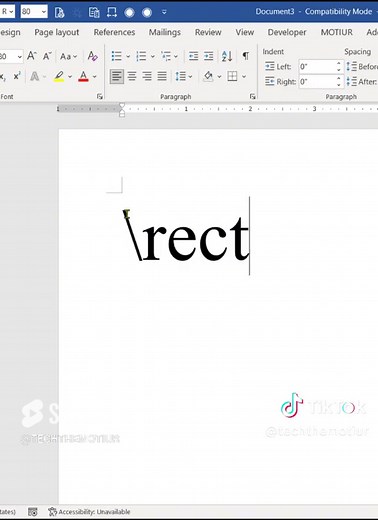
Task: Click the Borders icon
Action: [x=232, y=76]
